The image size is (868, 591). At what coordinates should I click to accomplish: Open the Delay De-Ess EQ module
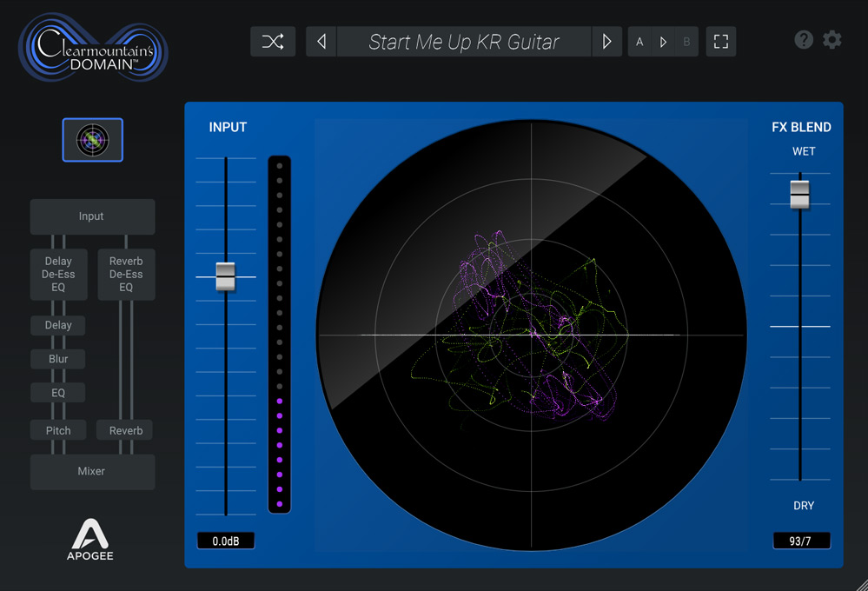click(x=58, y=274)
